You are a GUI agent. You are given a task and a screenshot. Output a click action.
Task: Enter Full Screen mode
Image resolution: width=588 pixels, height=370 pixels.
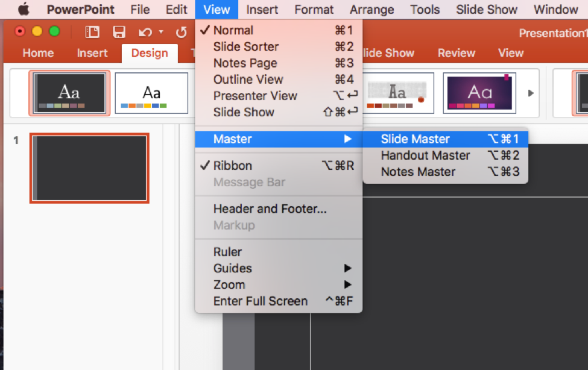(x=261, y=301)
